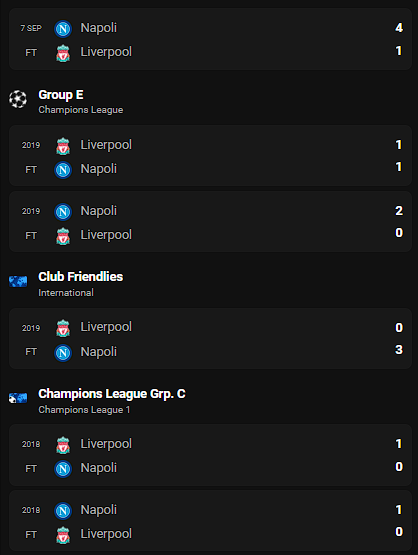The width and height of the screenshot is (418, 555).
Task: Click the Champions League Grp. C icon
Action: (x=18, y=398)
